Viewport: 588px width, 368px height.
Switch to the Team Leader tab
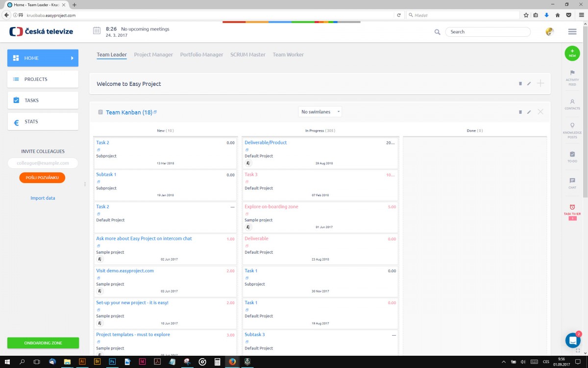(x=112, y=54)
